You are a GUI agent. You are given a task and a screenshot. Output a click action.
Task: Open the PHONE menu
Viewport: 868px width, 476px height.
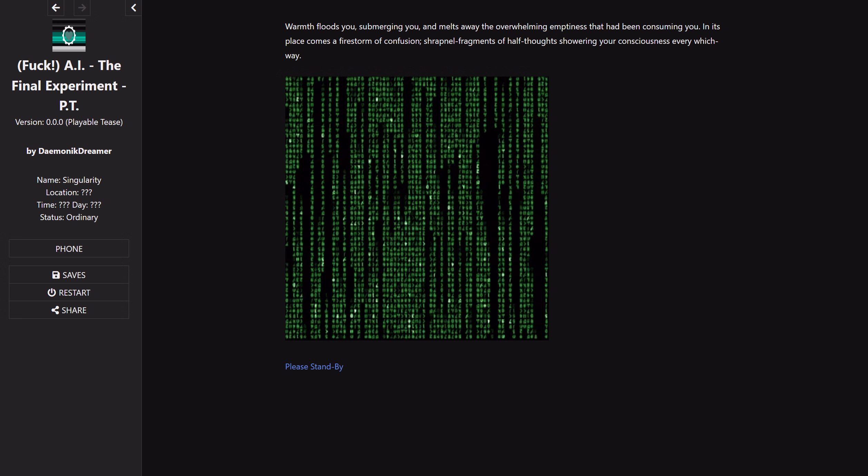pyautogui.click(x=69, y=249)
